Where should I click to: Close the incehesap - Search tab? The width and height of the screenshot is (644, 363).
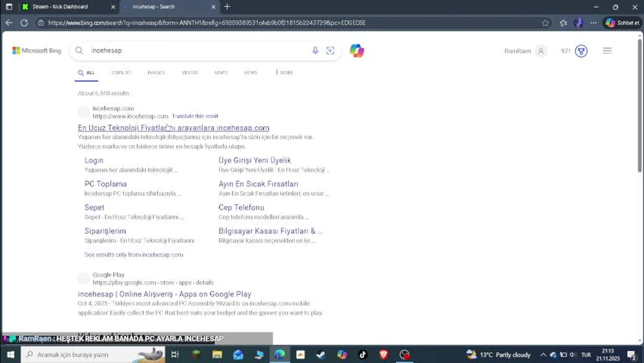213,7
